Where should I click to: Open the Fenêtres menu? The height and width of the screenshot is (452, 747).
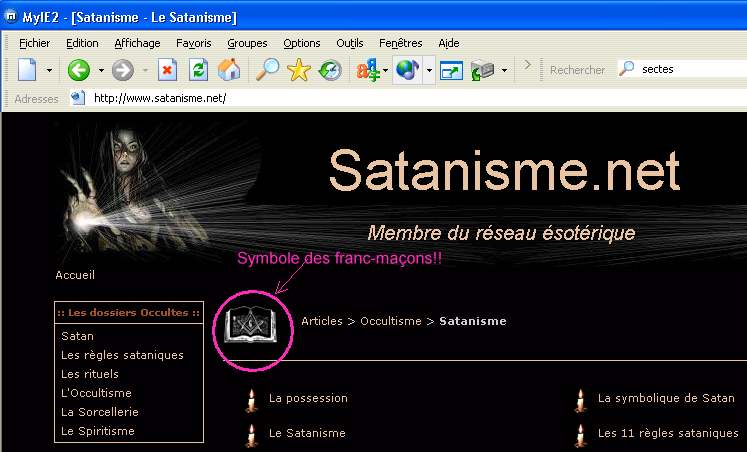[x=401, y=43]
